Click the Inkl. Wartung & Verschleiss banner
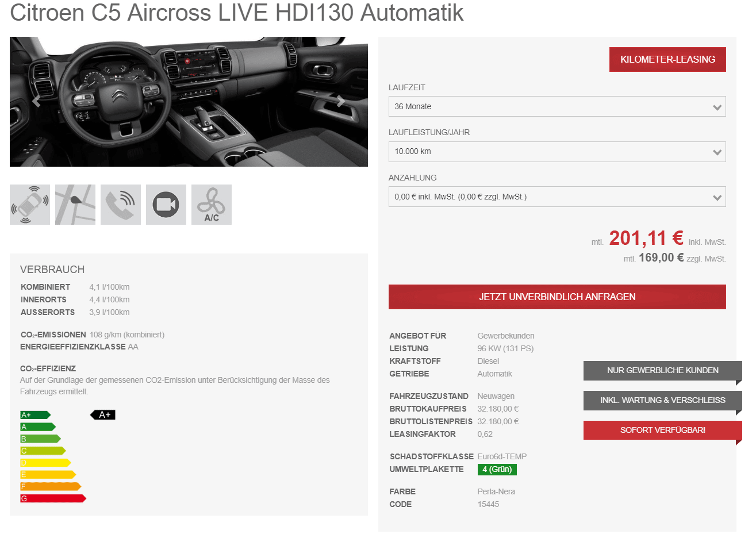 point(662,401)
